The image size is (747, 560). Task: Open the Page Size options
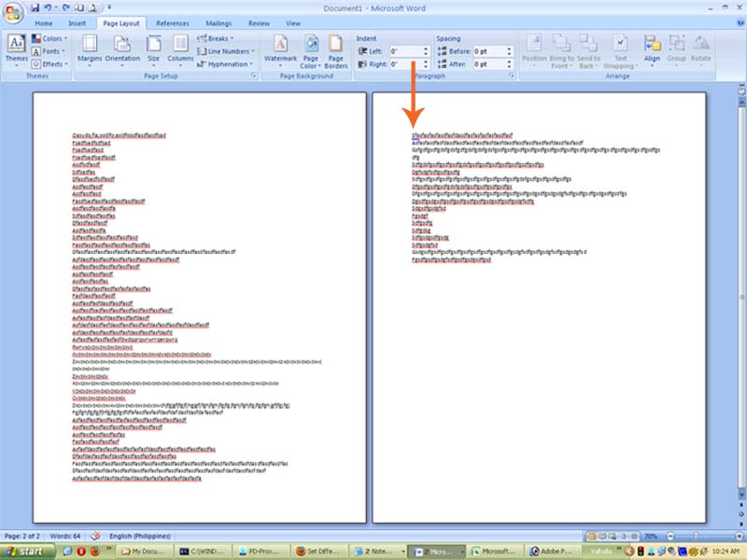[153, 53]
